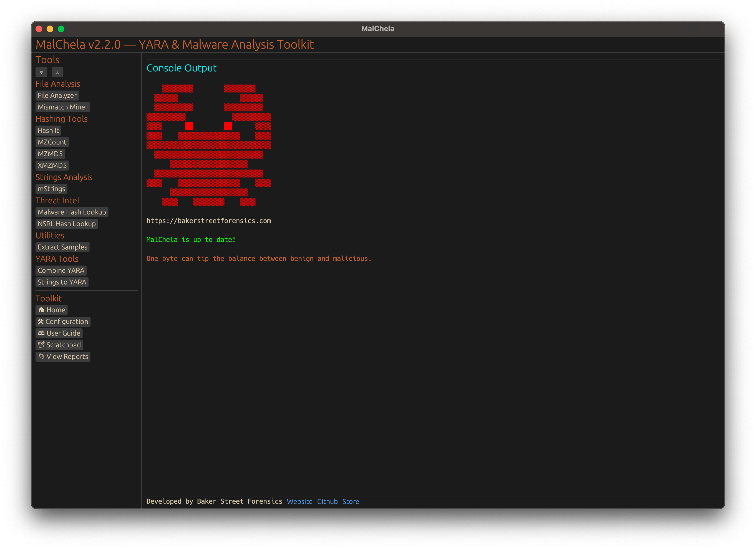Click the 'One byte can tip the balance' quote

point(259,259)
